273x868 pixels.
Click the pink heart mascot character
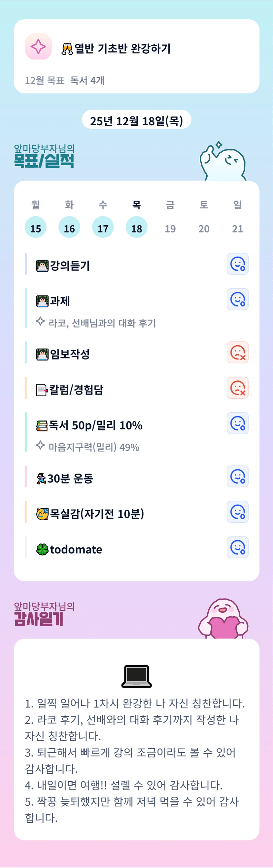(x=223, y=620)
